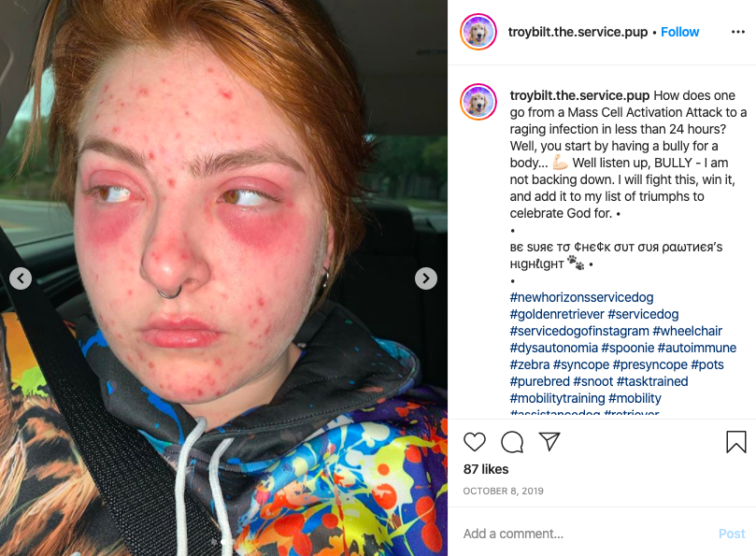Follow troybilt.the.service.pup
This screenshot has width=756, height=556.
[679, 32]
